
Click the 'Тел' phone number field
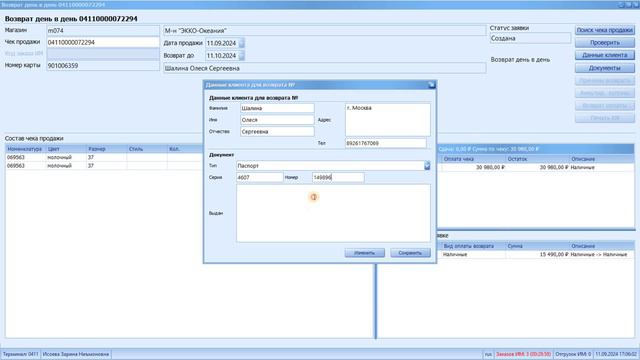[386, 143]
